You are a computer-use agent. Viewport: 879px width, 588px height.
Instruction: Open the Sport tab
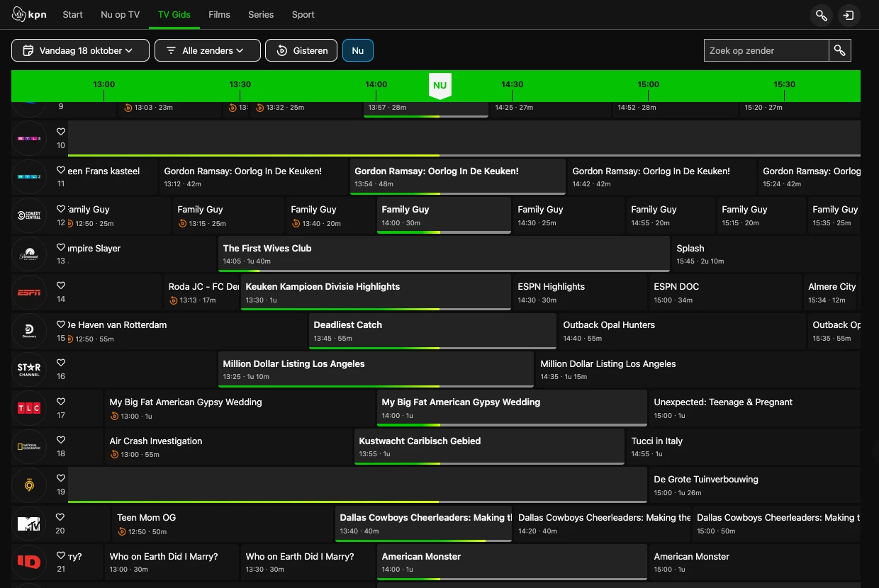(x=303, y=14)
